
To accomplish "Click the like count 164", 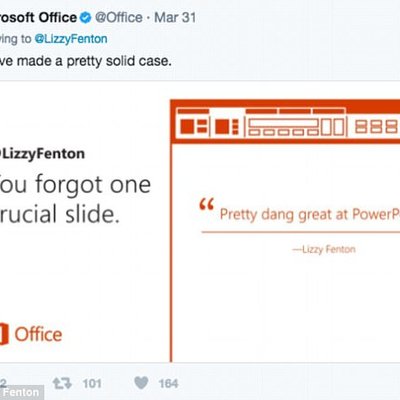I will 168,384.
